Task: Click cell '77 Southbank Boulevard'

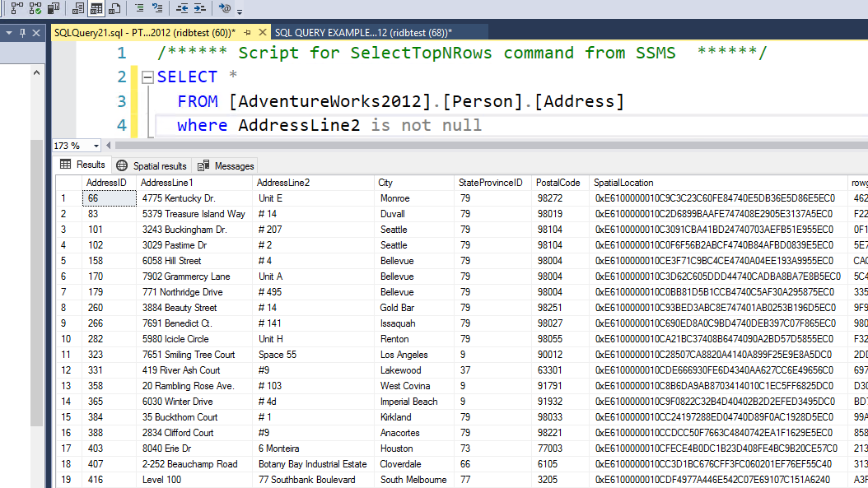Action: pyautogui.click(x=313, y=480)
